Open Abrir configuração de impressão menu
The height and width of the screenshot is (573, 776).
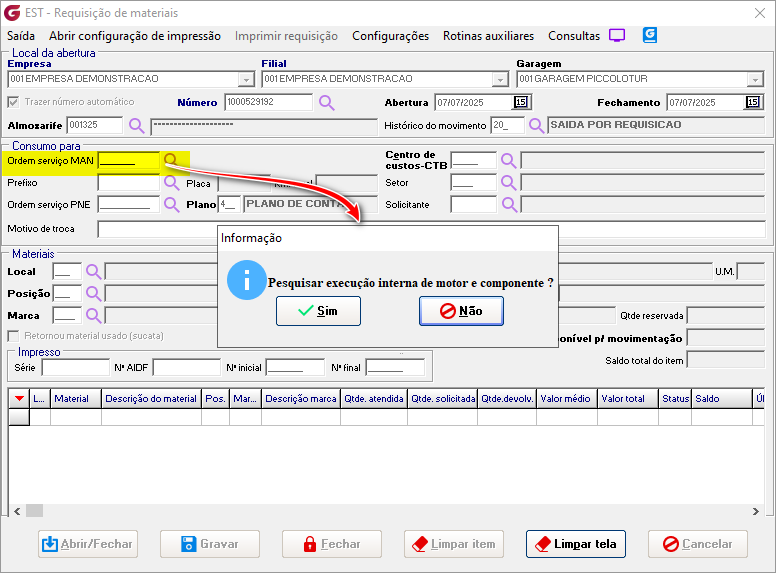click(x=135, y=36)
